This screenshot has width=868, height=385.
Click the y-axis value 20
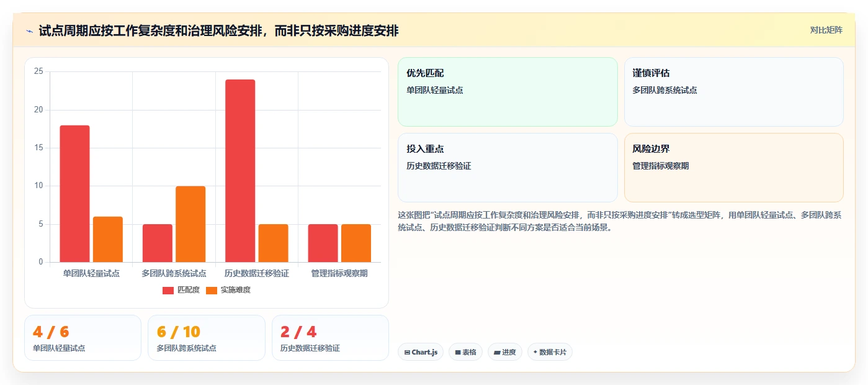click(38, 110)
